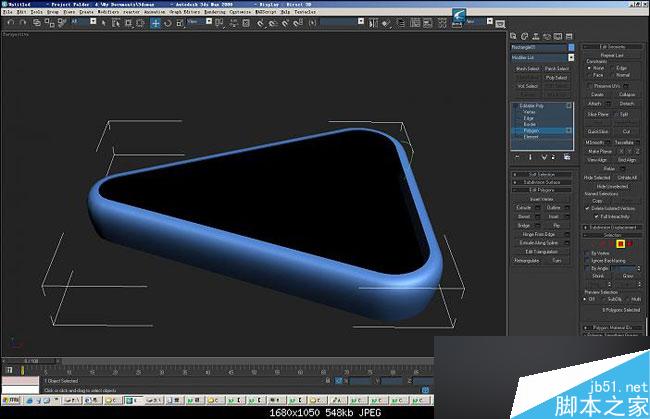Expand the Soft Selection rollout
The height and width of the screenshot is (419, 650).
(x=543, y=174)
